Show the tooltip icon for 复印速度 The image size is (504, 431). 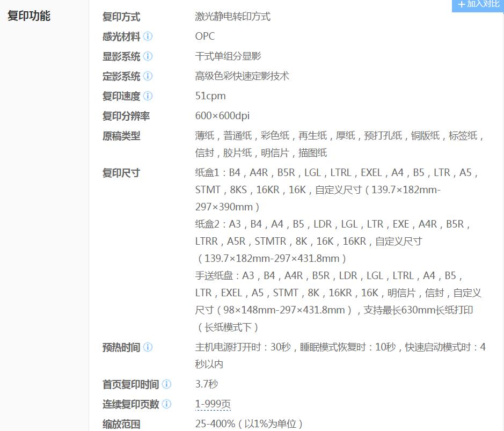(148, 96)
